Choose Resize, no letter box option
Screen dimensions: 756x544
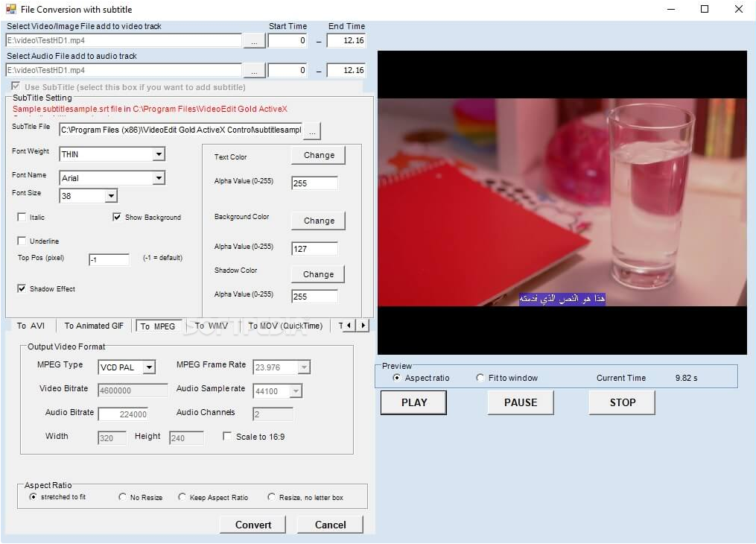[x=271, y=497]
